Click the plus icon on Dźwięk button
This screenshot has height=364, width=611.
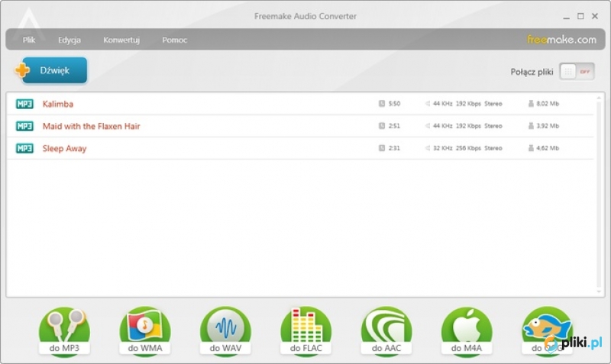click(x=22, y=70)
